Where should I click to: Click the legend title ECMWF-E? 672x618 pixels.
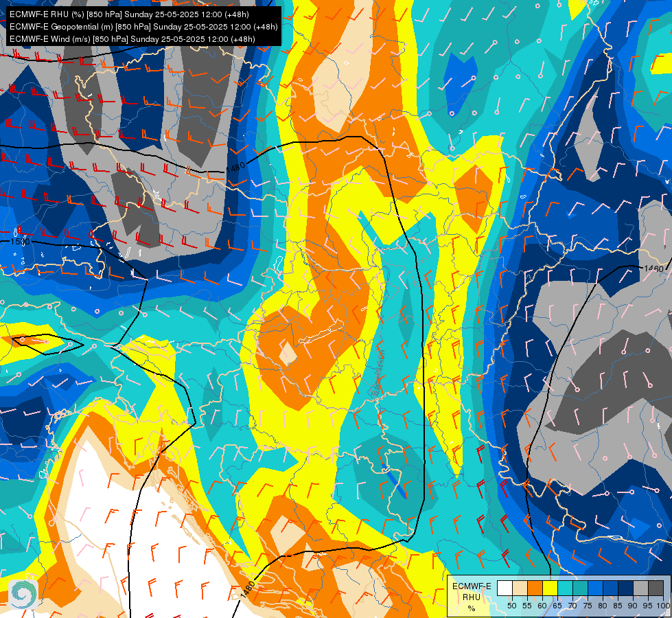tap(472, 586)
